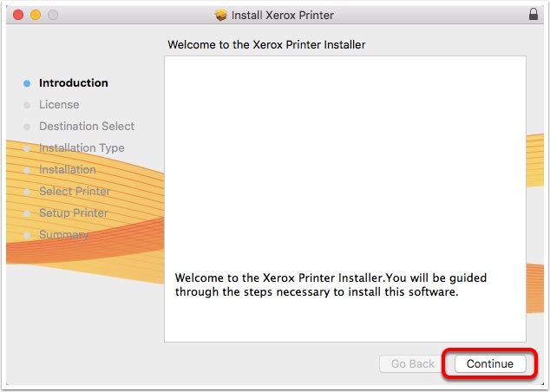This screenshot has height=392, width=550.
Task: Select the Summary step in sidebar
Action: pyautogui.click(x=63, y=234)
